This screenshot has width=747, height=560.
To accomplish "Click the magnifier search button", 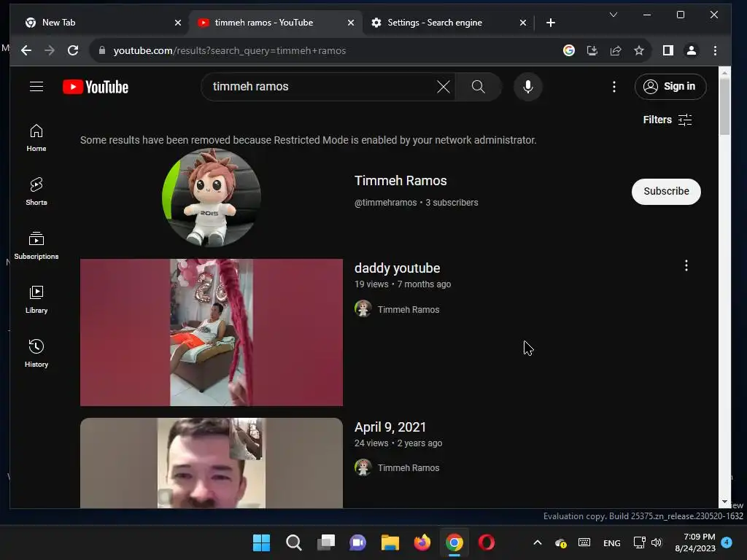I will [478, 87].
